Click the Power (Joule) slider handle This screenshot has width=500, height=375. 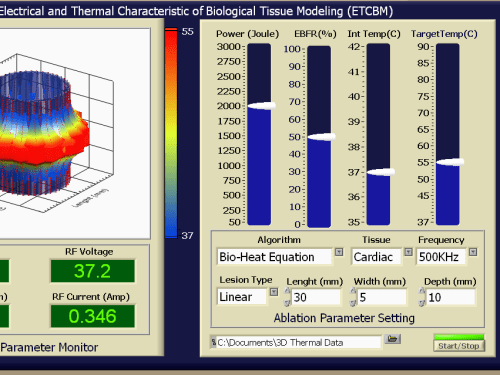(x=262, y=106)
